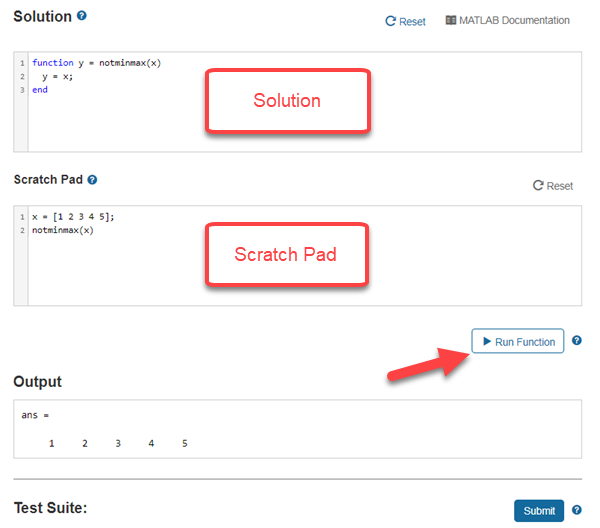Click the red 'Solution' callout box
This screenshot has width=600, height=528.
pyautogui.click(x=287, y=101)
